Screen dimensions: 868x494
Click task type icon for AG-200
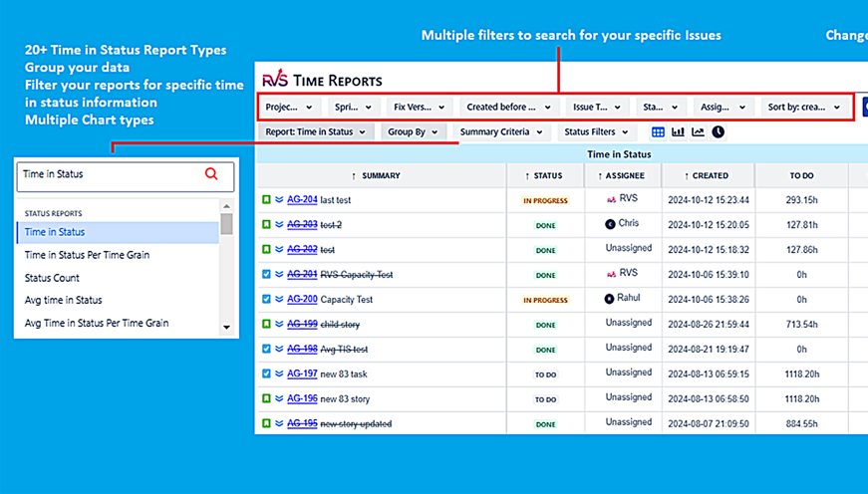[266, 299]
